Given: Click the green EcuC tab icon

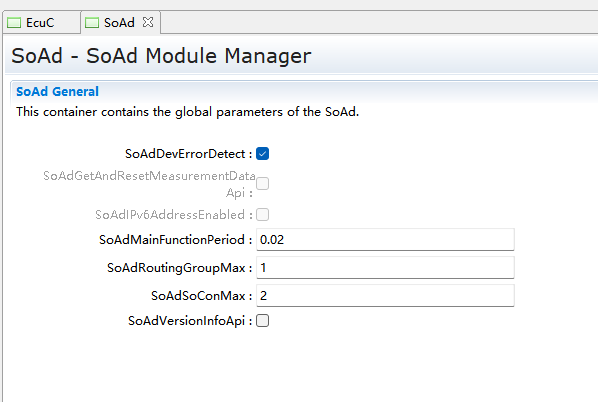Looking at the screenshot, I should 14,23.
